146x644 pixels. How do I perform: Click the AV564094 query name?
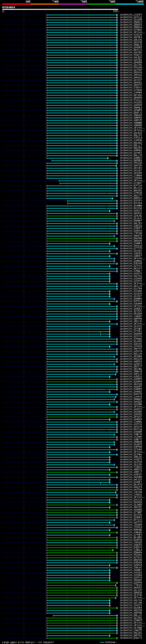(x=8, y=8)
